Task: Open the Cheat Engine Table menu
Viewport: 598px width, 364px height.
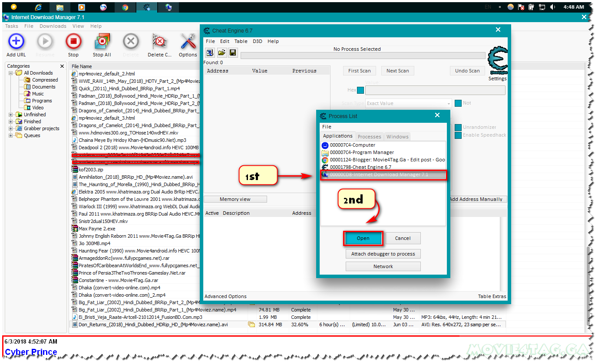Action: [241, 41]
